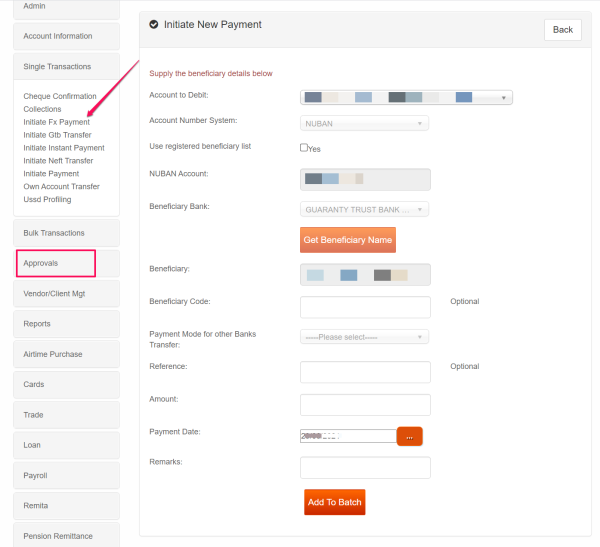Open Airtime Purchase menu section
This screenshot has height=547, width=600.
67,354
